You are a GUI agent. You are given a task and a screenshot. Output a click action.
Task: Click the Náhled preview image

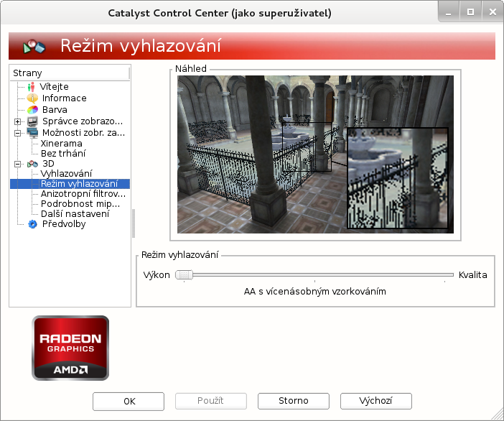[315, 154]
